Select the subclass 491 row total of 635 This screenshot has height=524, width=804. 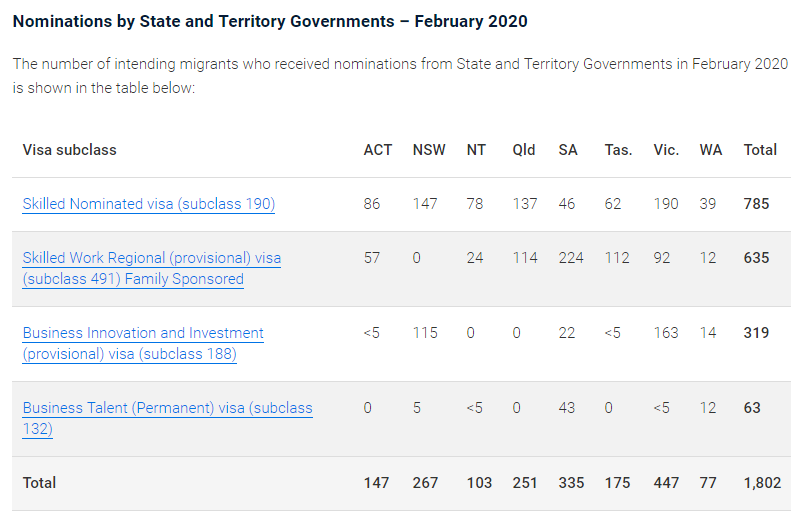(757, 258)
